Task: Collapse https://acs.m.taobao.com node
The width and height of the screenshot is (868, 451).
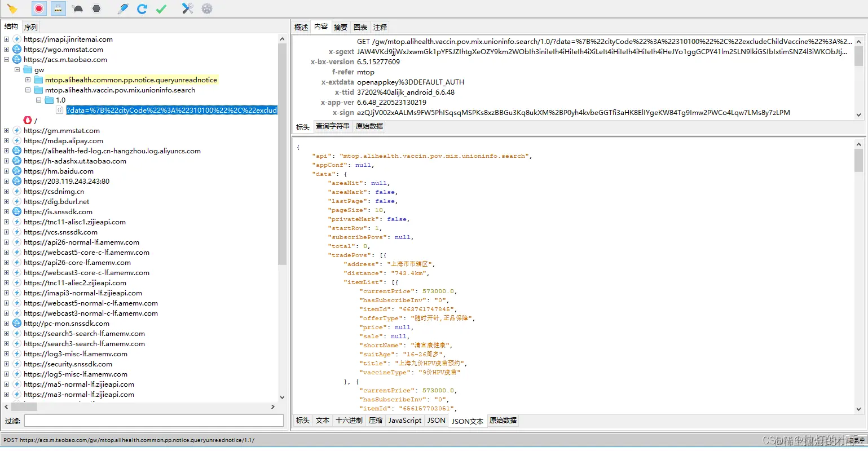Action: pos(6,60)
